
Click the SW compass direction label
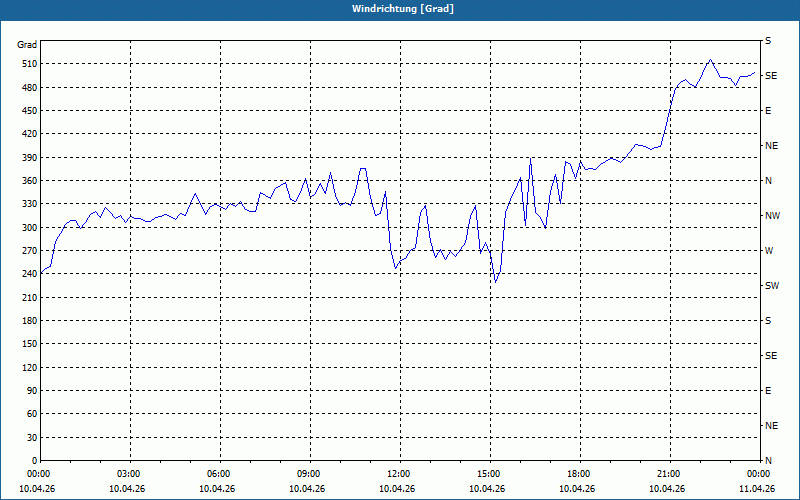pyautogui.click(x=772, y=286)
